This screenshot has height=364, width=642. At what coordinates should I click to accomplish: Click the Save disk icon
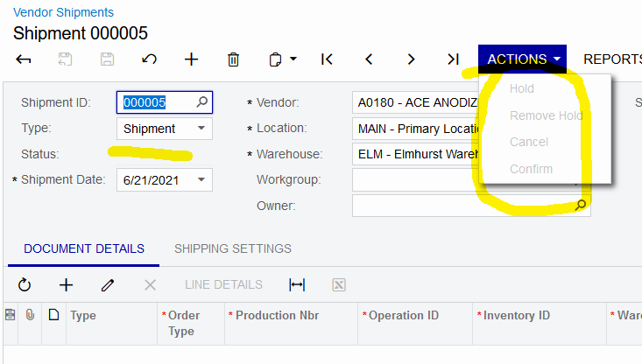pyautogui.click(x=107, y=59)
